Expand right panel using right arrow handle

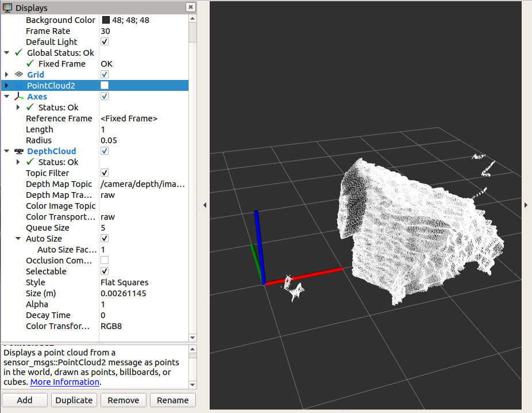(526, 205)
